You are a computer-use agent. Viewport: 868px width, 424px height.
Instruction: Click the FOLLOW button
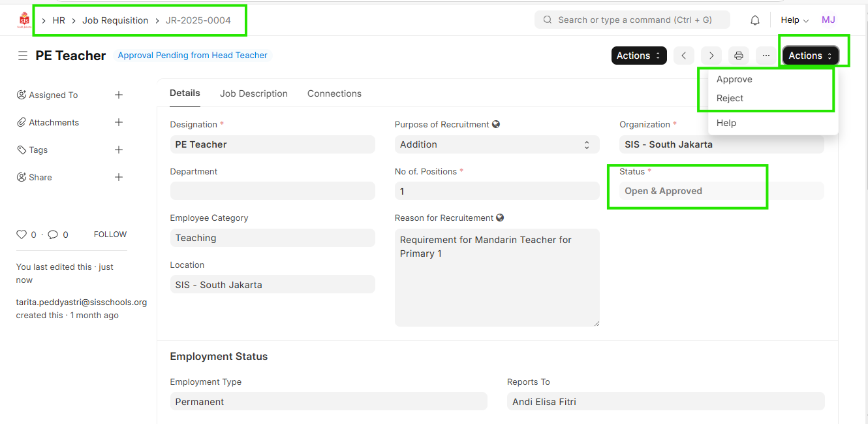[x=110, y=235]
